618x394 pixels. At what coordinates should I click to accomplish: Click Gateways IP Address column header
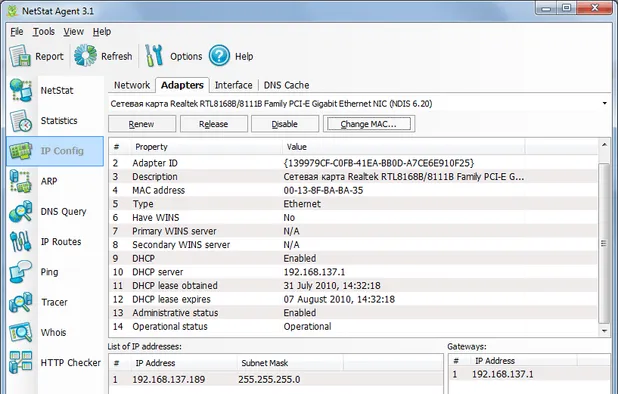click(x=523, y=361)
